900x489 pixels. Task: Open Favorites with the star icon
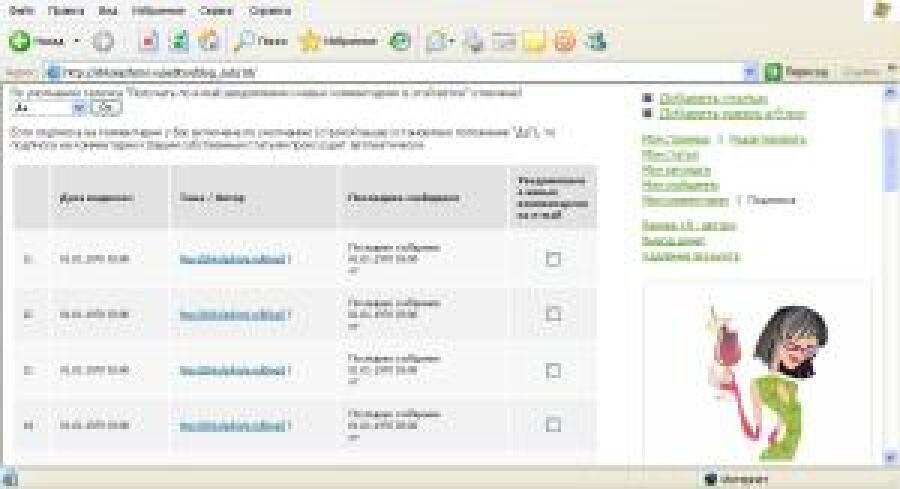click(x=310, y=42)
